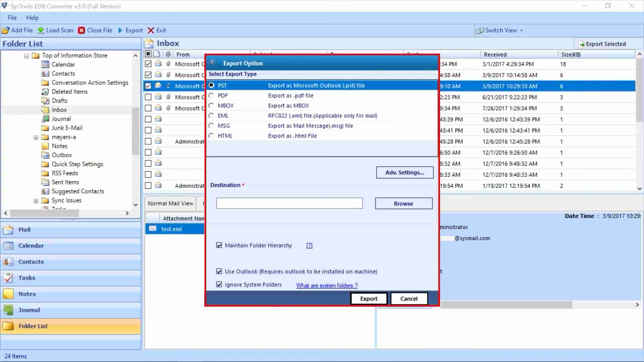The width and height of the screenshot is (644, 362).
Task: Click the Add File toolbar icon
Action: point(5,30)
